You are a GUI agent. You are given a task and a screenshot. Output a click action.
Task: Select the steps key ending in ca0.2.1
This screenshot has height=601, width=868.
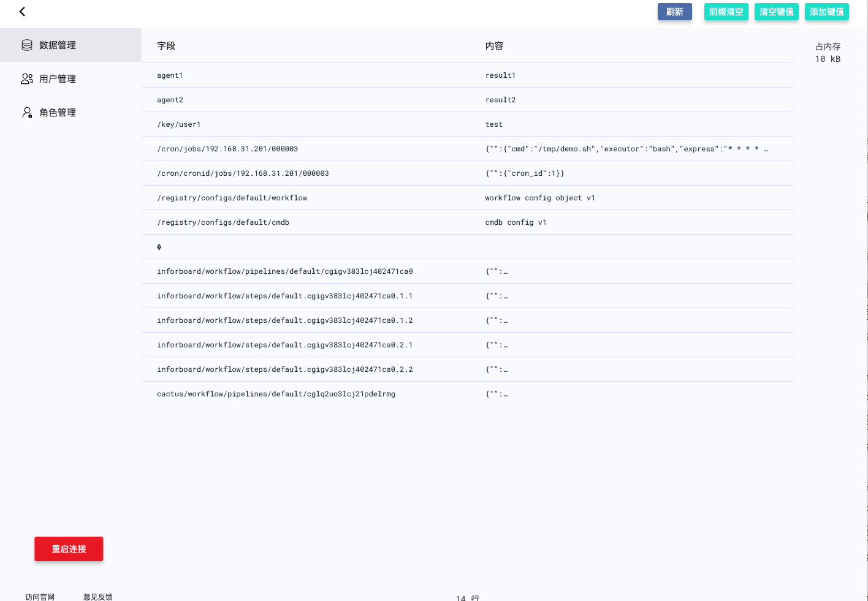coord(285,345)
